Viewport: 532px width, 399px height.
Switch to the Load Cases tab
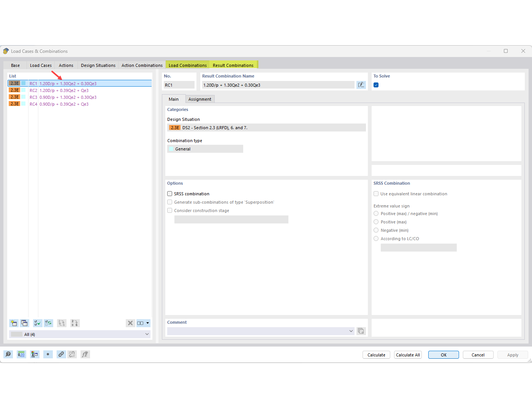click(x=41, y=65)
